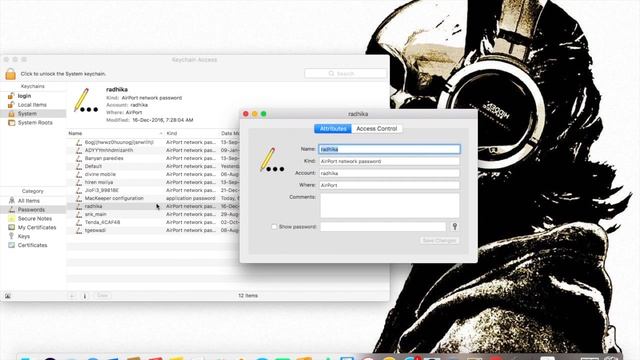Viewport: 640px width, 360px height.
Task: Select the Banyan paredies row
Action: point(153,158)
